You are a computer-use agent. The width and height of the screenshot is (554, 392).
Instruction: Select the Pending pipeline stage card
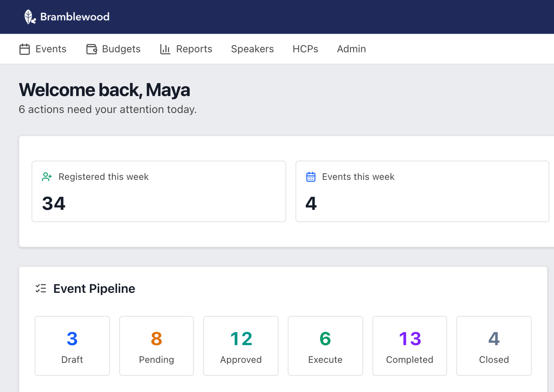pos(157,346)
